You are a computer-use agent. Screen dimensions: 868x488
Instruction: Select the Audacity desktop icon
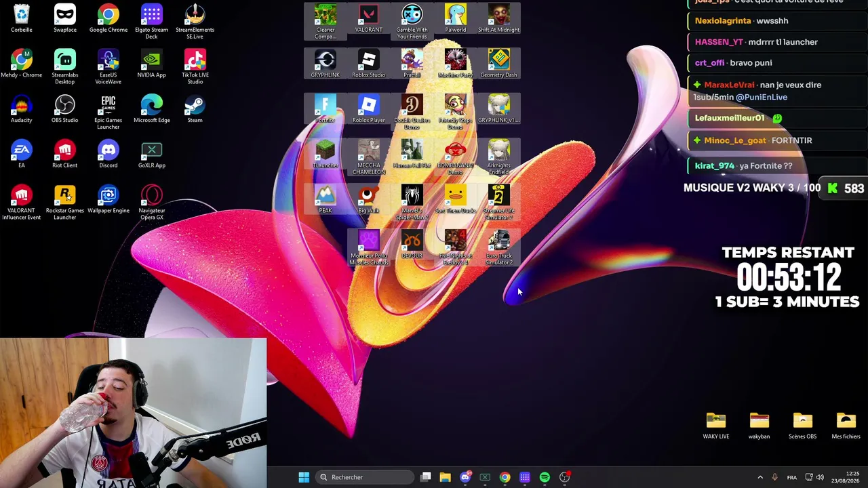(22, 110)
